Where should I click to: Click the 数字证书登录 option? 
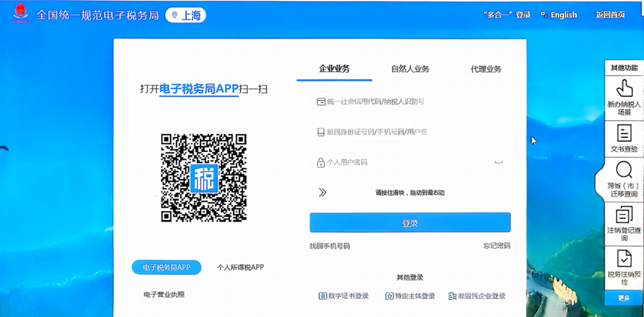[344, 296]
